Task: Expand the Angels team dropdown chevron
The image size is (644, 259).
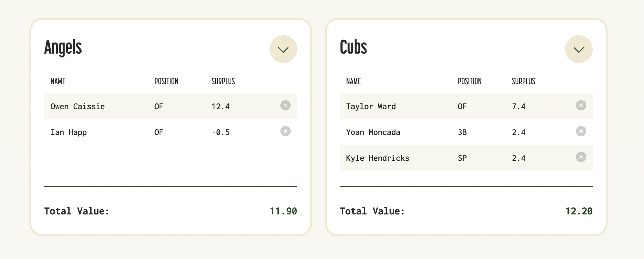Action: point(283,49)
